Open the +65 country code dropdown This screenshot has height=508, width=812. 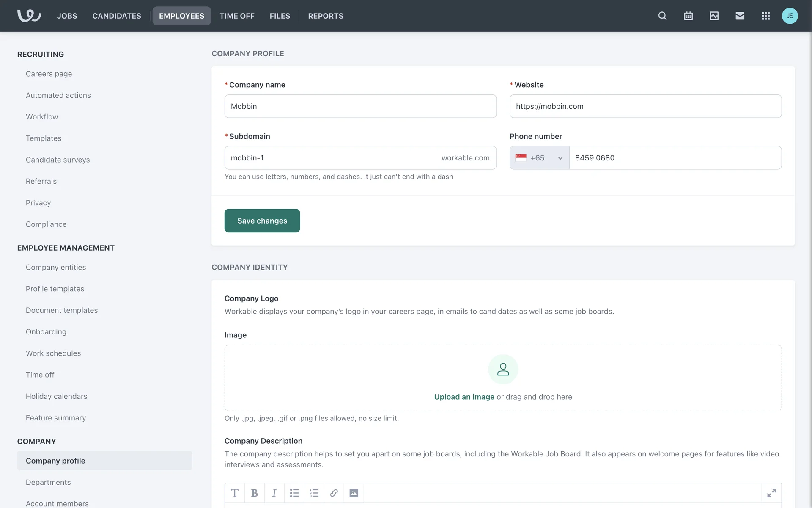[x=539, y=158]
